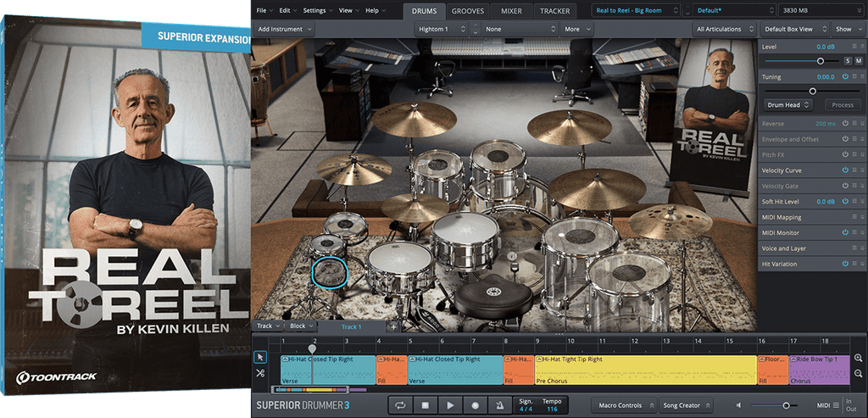The image size is (868, 418).
Task: Enable the Envelope and Offset power toggle
Action: tap(845, 139)
